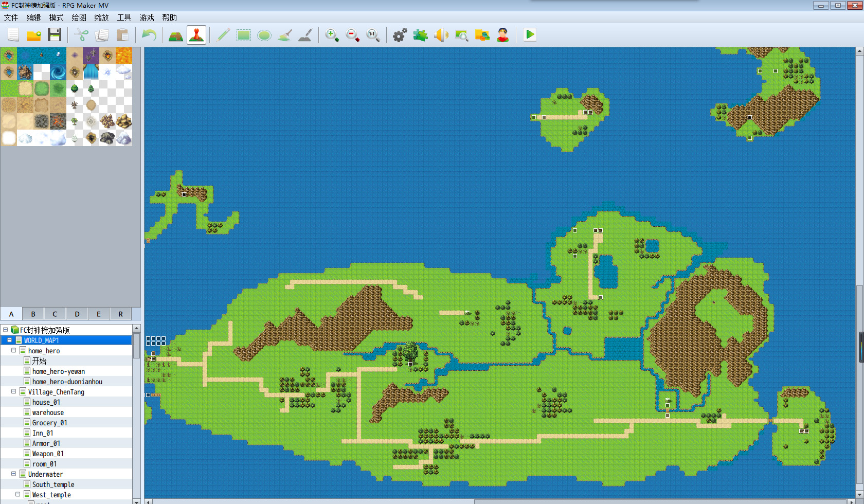Click the Cut scissors icon
Viewport: 864px width, 504px height.
click(x=81, y=35)
